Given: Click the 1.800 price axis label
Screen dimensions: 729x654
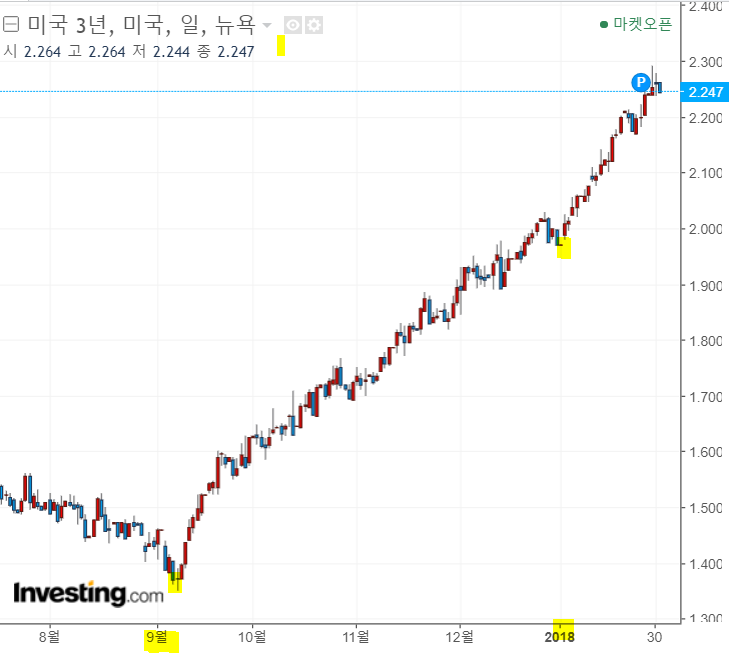Looking at the screenshot, I should pyautogui.click(x=705, y=341).
